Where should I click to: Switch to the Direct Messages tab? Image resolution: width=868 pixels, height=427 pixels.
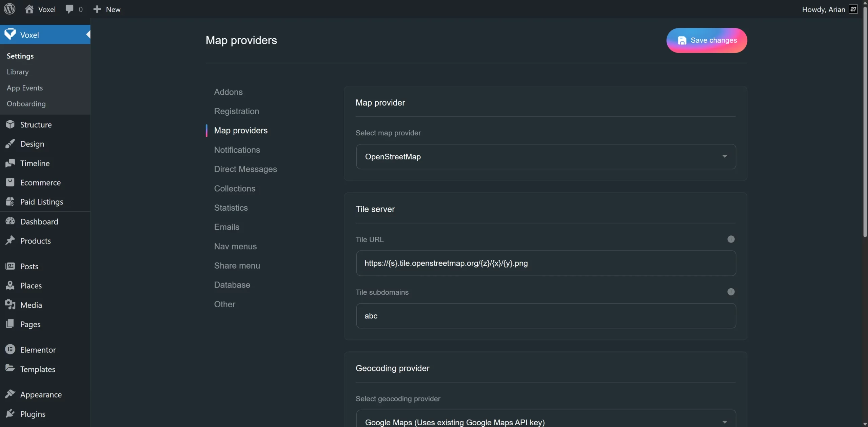click(245, 169)
